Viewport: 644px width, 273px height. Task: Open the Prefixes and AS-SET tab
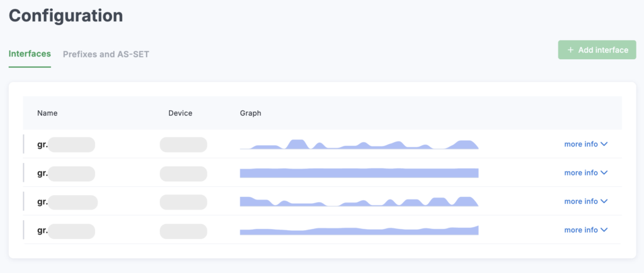[x=106, y=54]
